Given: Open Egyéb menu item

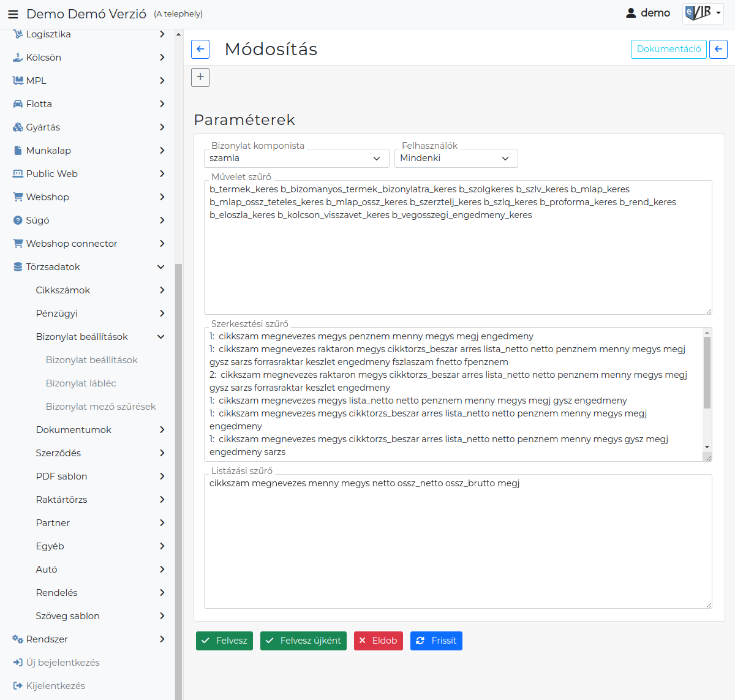Looking at the screenshot, I should [x=50, y=546].
